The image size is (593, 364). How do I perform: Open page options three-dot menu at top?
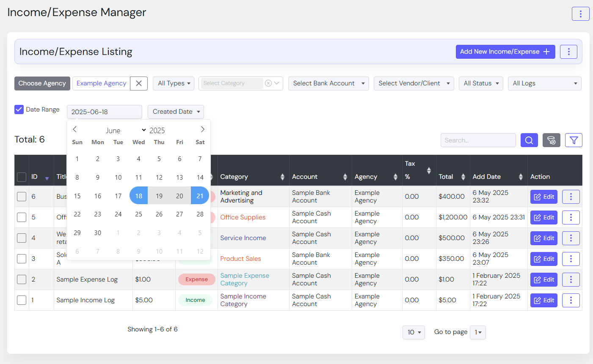580,14
